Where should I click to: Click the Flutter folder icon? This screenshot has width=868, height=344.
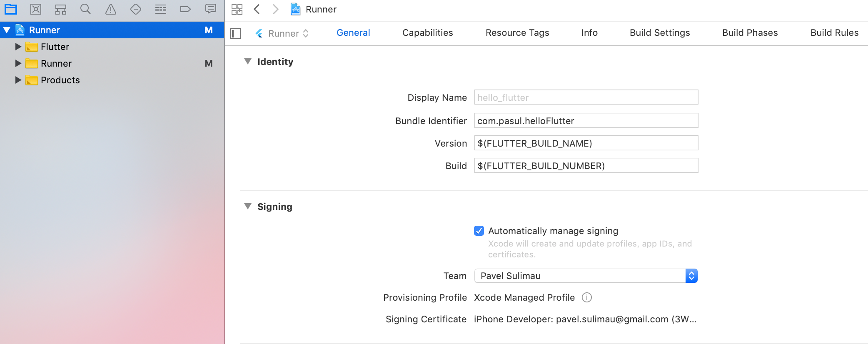coord(32,47)
